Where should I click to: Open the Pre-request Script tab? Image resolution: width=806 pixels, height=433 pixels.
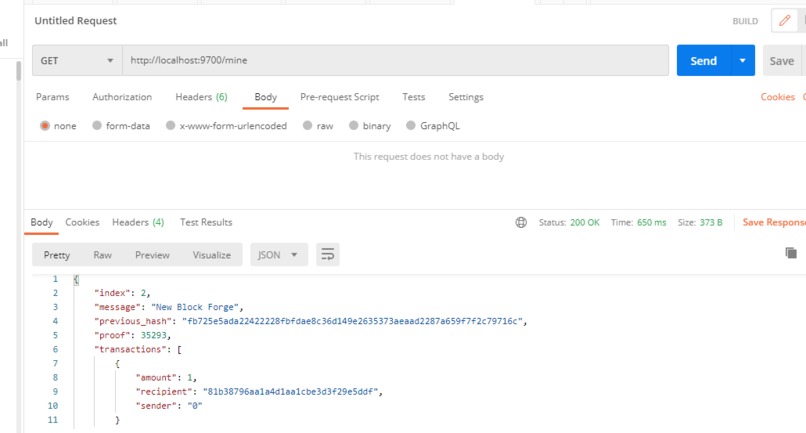coord(339,97)
